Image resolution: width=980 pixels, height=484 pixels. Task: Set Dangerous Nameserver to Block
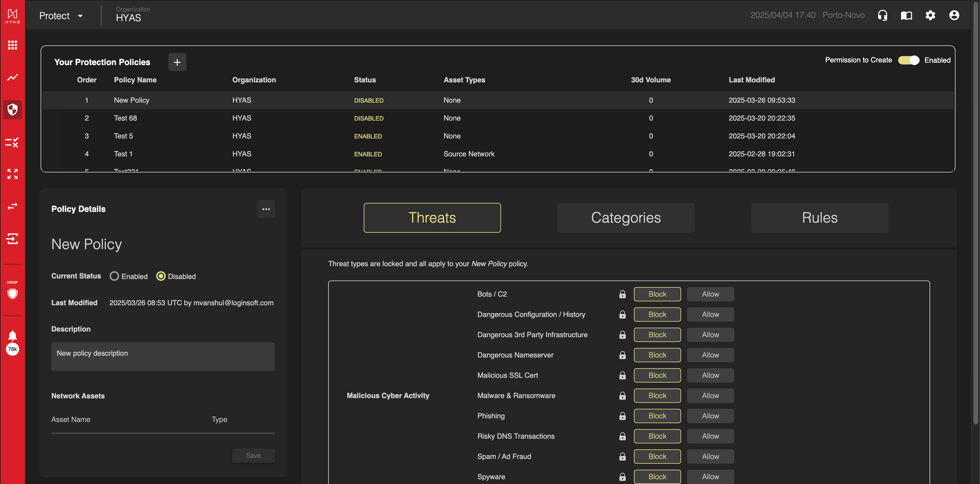(x=657, y=355)
